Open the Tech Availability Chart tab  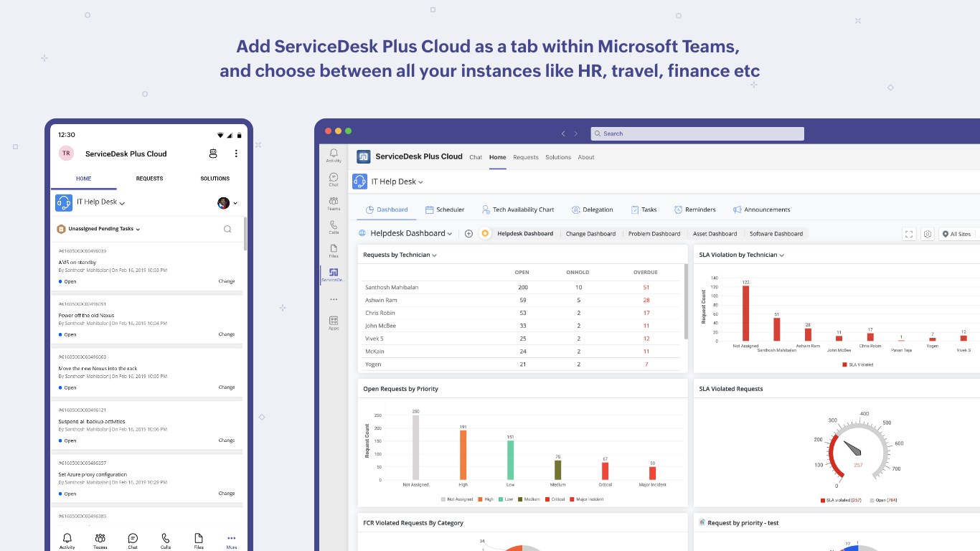pos(518,209)
